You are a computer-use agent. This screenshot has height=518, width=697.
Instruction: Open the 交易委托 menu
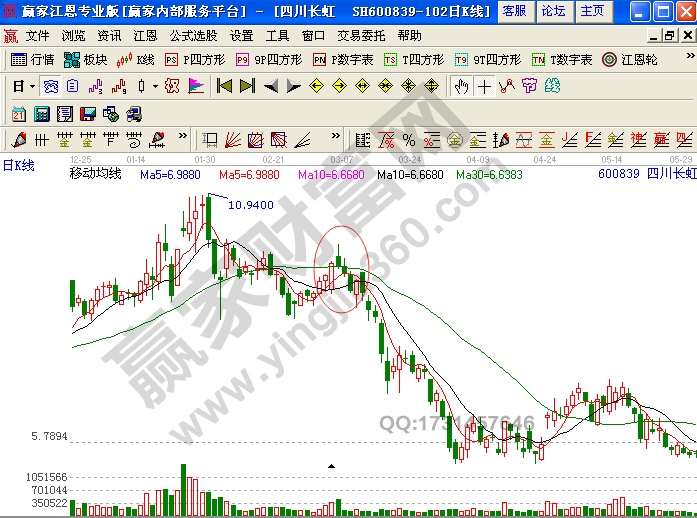click(360, 35)
